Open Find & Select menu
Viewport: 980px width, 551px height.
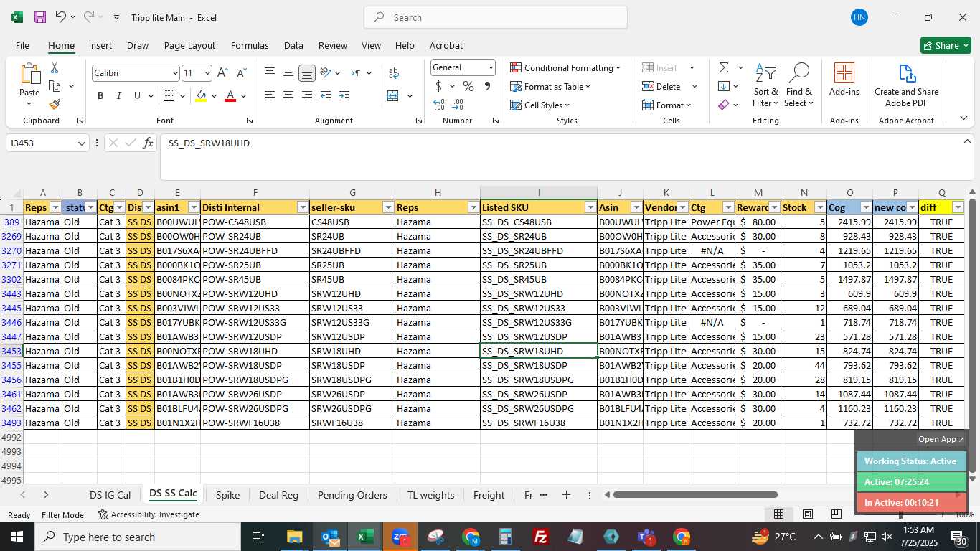pos(798,85)
